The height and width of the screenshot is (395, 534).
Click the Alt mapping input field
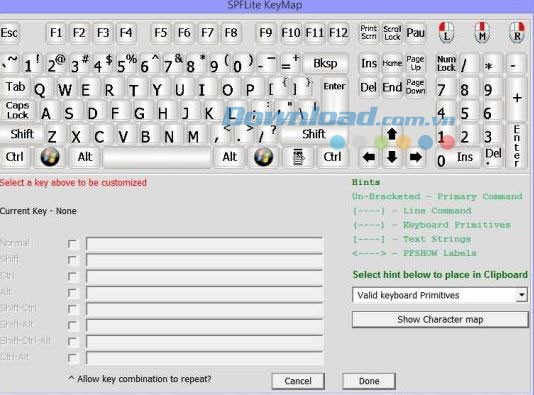pyautogui.click(x=204, y=293)
